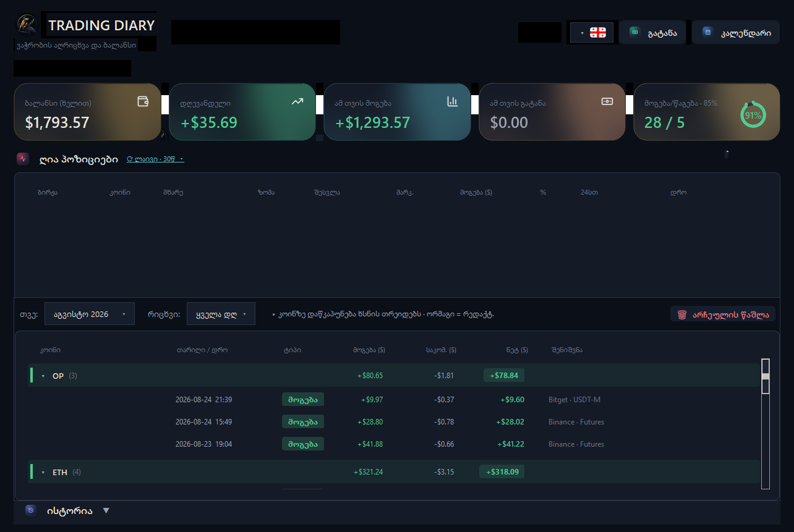The height and width of the screenshot is (532, 794).
Task: Collapse the OP coin group arrow
Action: tap(43, 376)
